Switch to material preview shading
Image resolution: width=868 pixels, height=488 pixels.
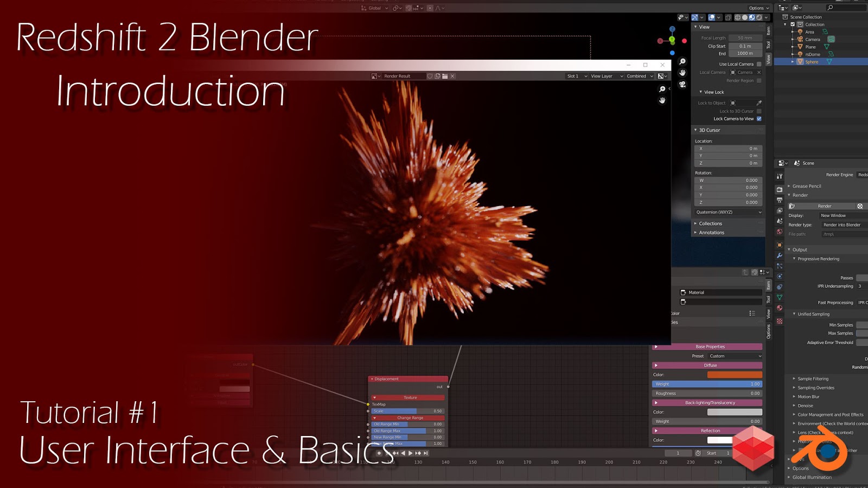point(752,17)
